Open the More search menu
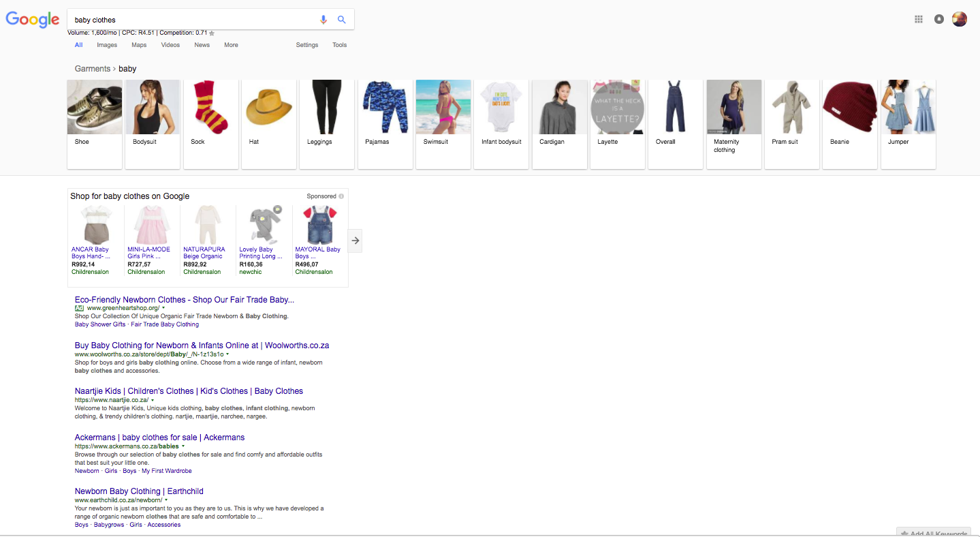The image size is (980, 537). tap(231, 45)
